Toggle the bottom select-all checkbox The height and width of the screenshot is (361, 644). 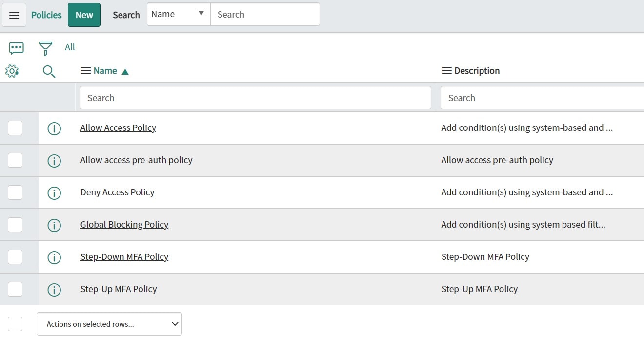pos(15,323)
